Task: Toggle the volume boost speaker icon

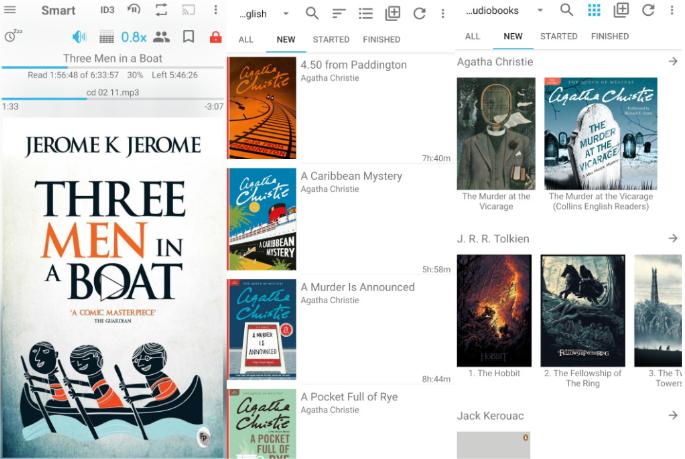Action: point(79,37)
